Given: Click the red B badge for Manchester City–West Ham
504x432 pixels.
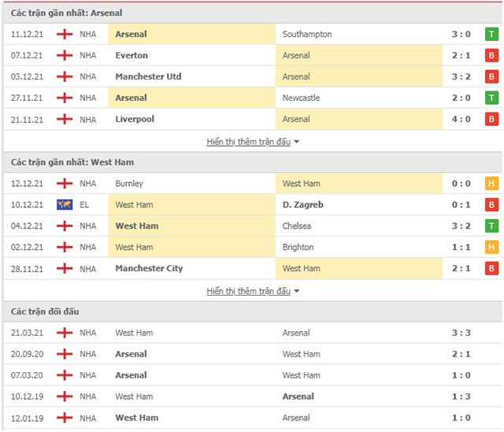Looking at the screenshot, I should pyautogui.click(x=491, y=268).
